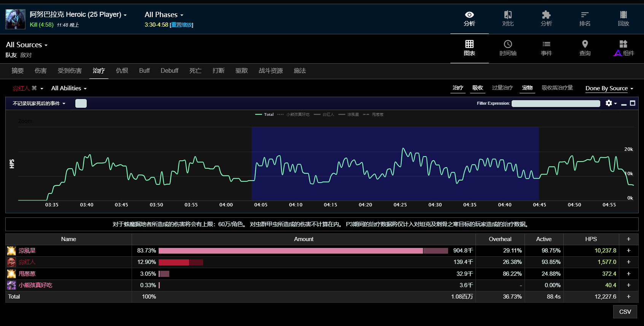Switch to the 驱散 dispels tab

[242, 71]
